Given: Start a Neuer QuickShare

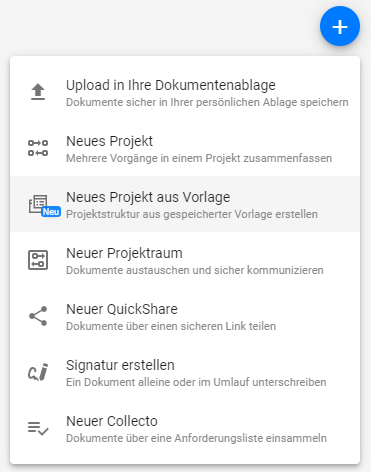Looking at the screenshot, I should [x=185, y=316].
